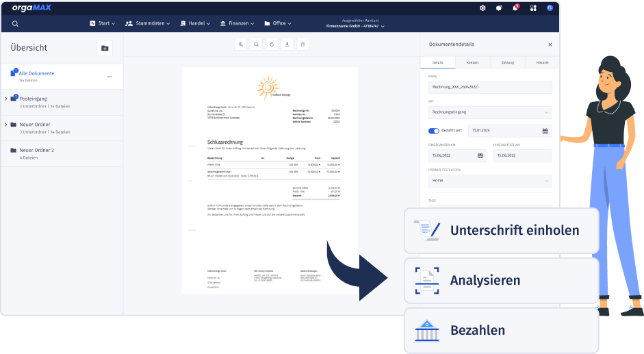Screen dimensions: 644x354
Task: Add a new folder in Übersicht
Action: [105, 48]
